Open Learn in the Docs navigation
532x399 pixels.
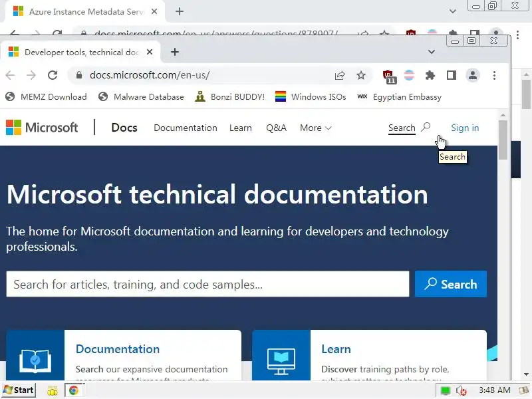[241, 128]
